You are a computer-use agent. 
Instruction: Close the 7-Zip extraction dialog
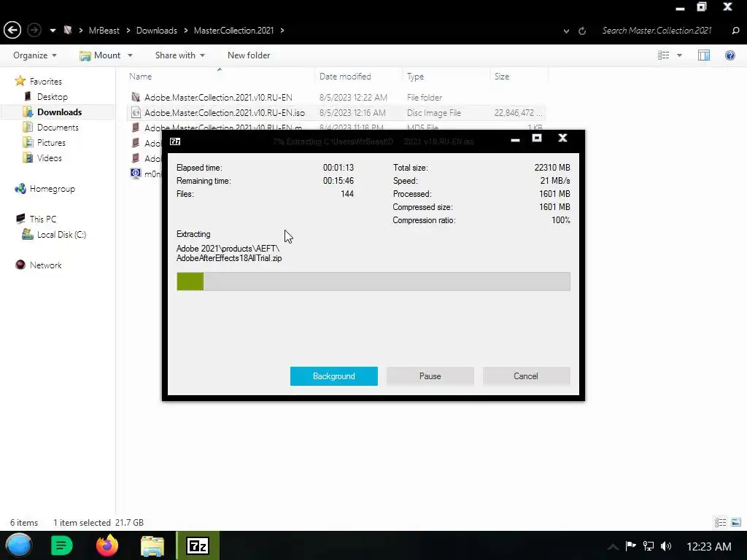click(x=562, y=138)
